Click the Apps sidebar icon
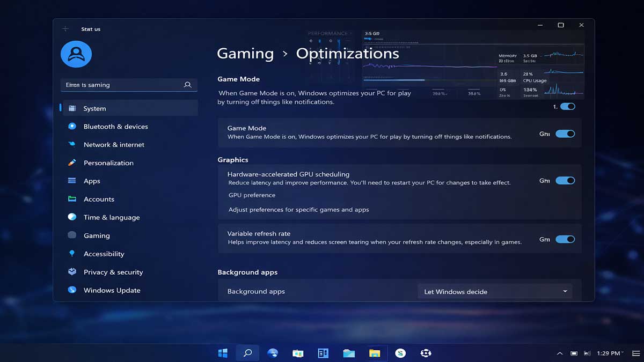The height and width of the screenshot is (362, 644). tap(71, 181)
